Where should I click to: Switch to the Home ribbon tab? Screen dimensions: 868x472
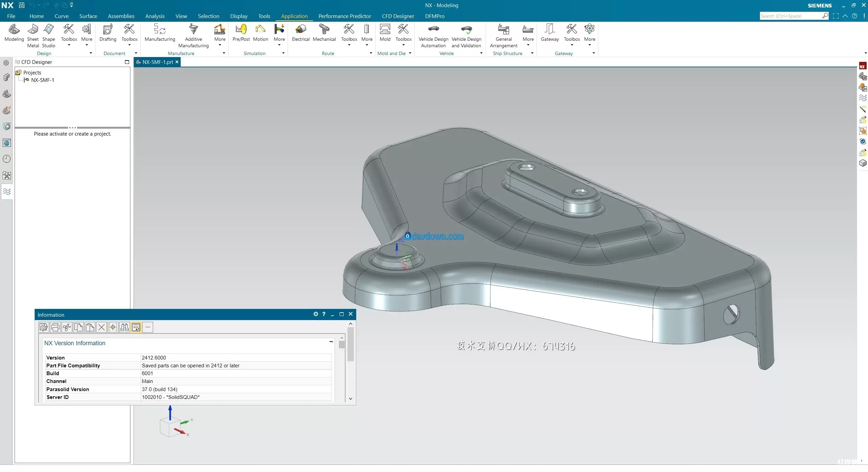pos(37,16)
